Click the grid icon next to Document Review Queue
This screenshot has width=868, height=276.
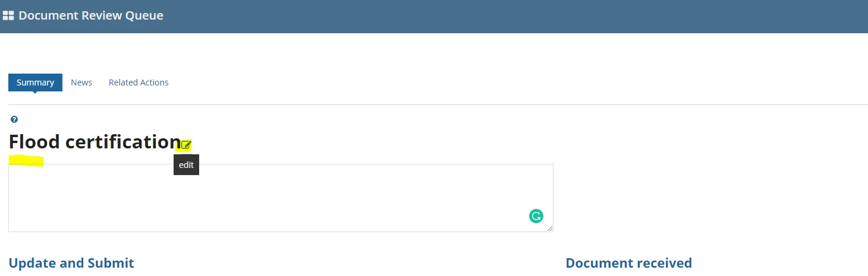pos(8,16)
